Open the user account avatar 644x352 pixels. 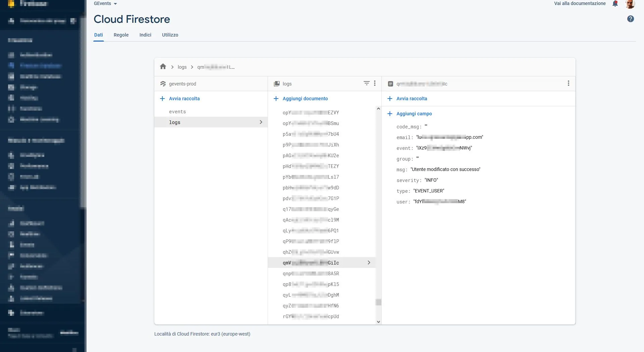click(x=630, y=4)
